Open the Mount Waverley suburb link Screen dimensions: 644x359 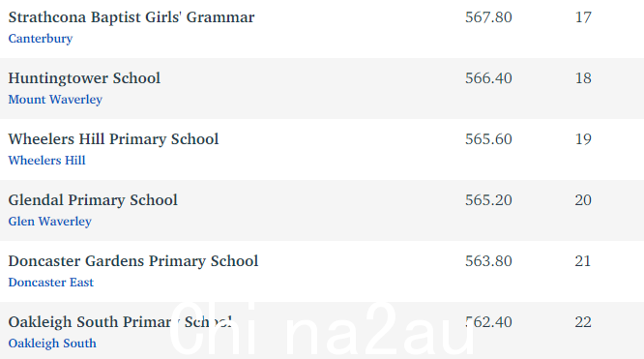coord(55,99)
